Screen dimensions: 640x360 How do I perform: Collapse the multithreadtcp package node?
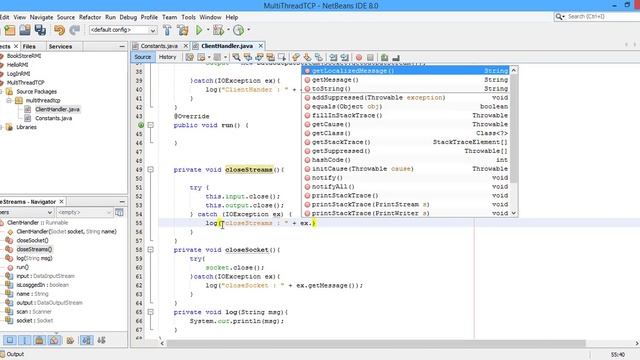point(9,100)
